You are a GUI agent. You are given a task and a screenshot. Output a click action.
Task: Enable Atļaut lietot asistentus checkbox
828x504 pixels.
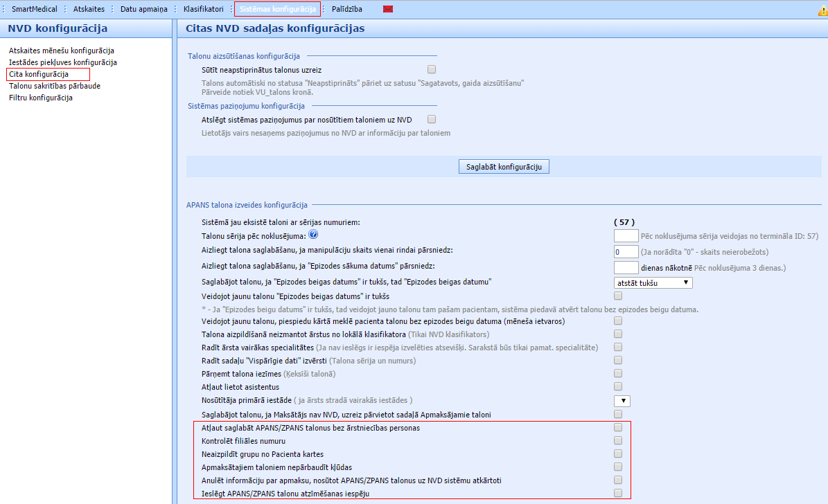618,386
